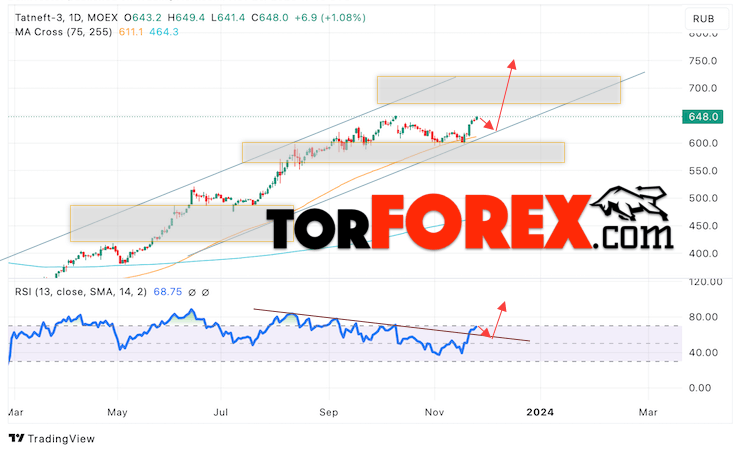Screen dimensions: 741x453
Task: Click the ∅ symbol right after 68.75
Action: pyautogui.click(x=192, y=292)
